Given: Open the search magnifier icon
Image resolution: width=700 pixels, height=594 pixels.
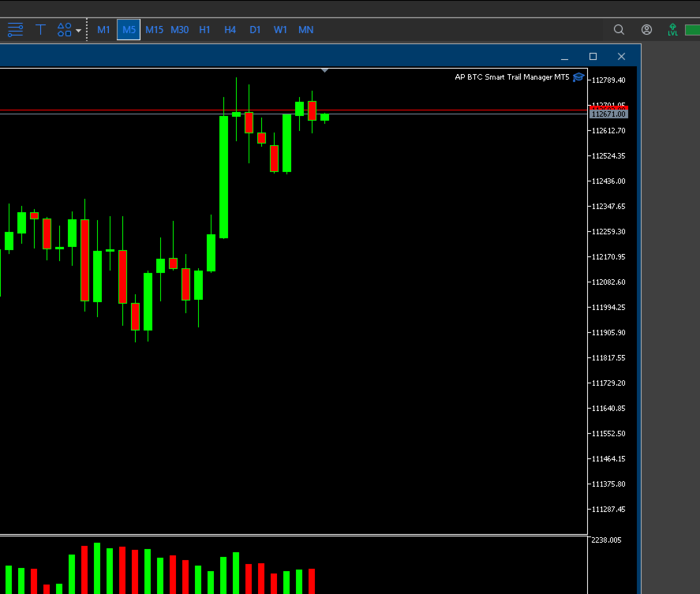Looking at the screenshot, I should coord(619,30).
